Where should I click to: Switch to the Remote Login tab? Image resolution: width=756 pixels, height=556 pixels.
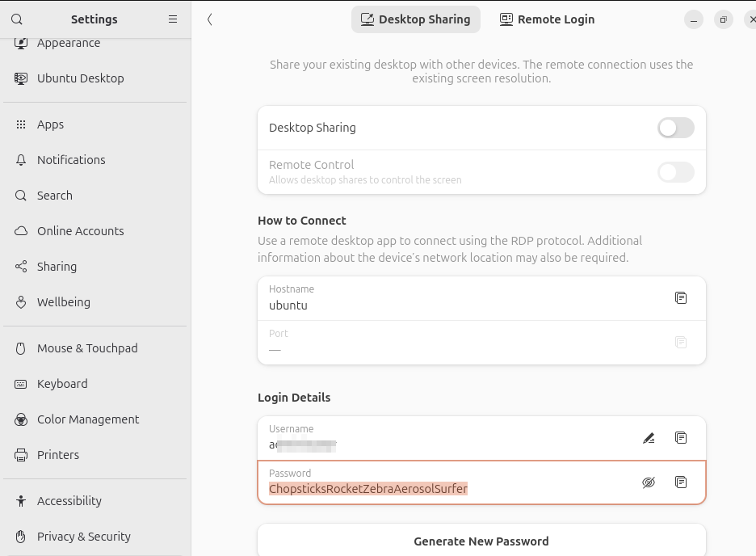[x=547, y=19]
